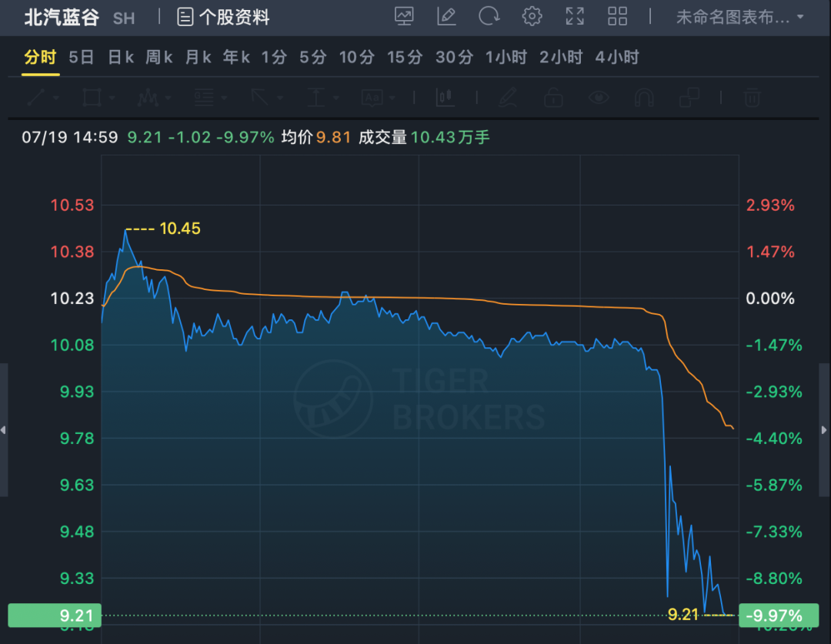Choose the 10分 interval
831x644 pixels.
click(357, 57)
